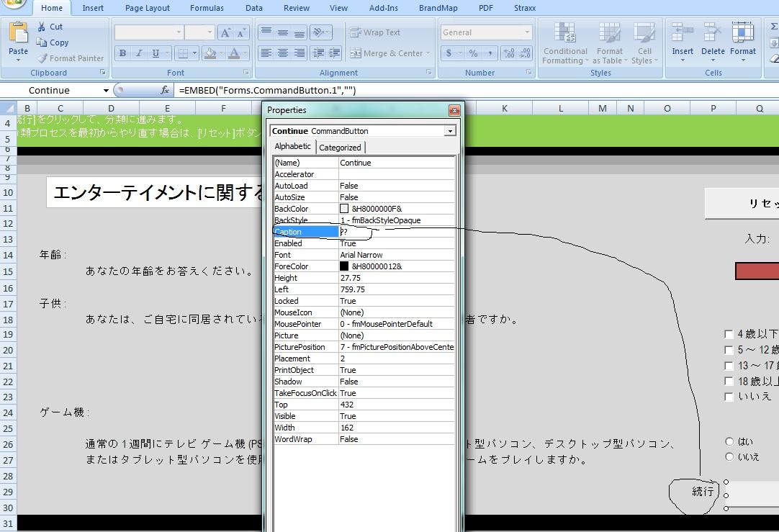Click the Merge & Center icon

[x=354, y=53]
